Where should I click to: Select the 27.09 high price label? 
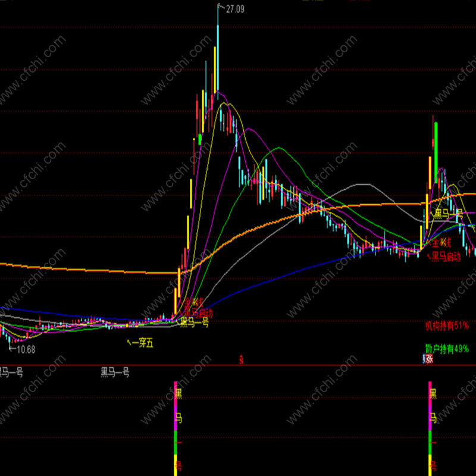pyautogui.click(x=235, y=9)
